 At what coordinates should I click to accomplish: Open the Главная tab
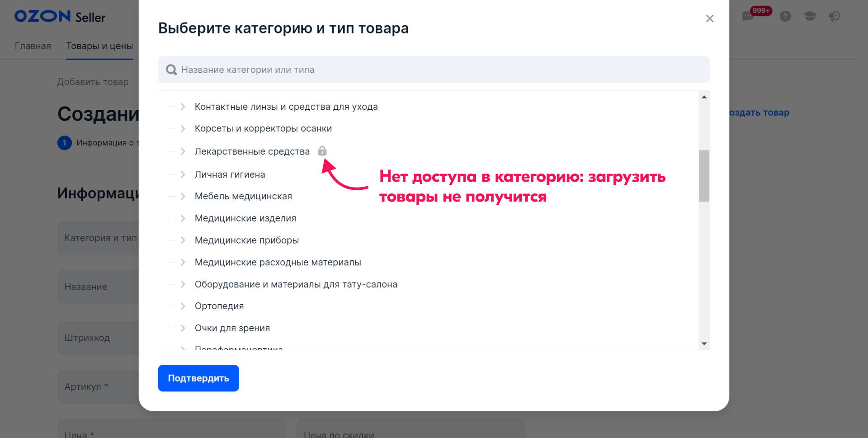click(x=33, y=46)
